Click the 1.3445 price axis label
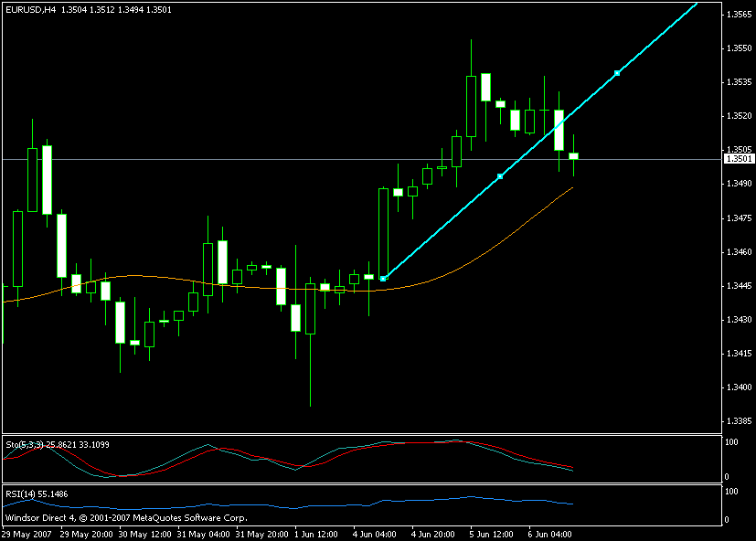 point(738,286)
